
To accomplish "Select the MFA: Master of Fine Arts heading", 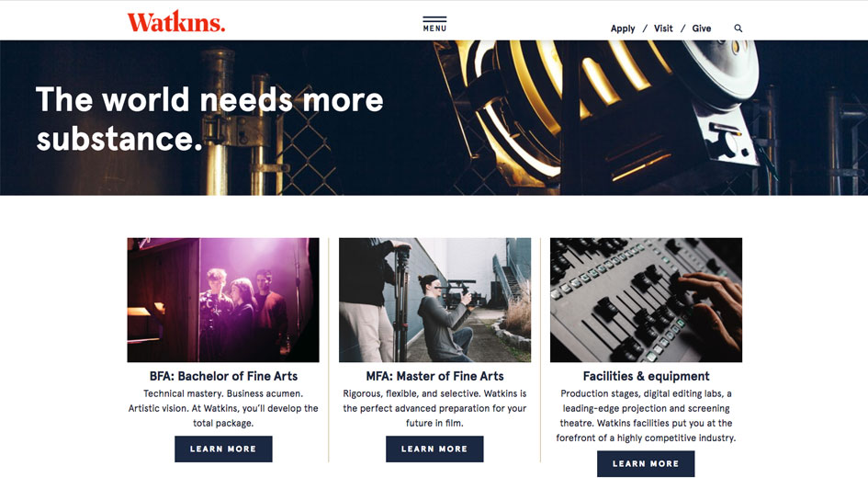I will [434, 376].
